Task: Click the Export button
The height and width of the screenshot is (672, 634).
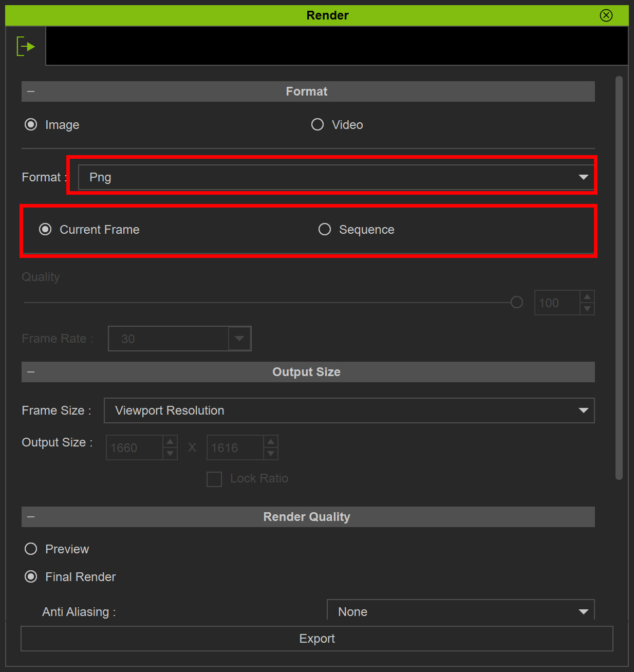Action: point(317,639)
